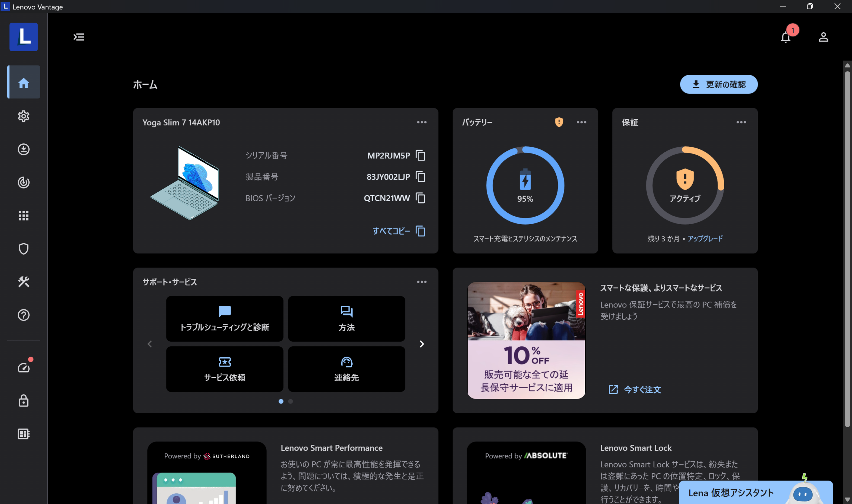Viewport: 852px width, 504px height.
Task: Open the Service request tile
Action: 225,369
